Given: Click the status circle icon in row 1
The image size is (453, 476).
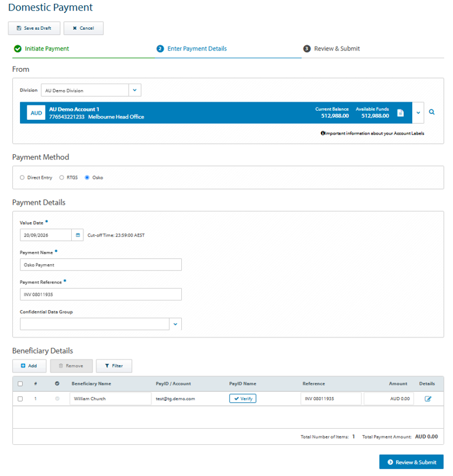Looking at the screenshot, I should 58,398.
